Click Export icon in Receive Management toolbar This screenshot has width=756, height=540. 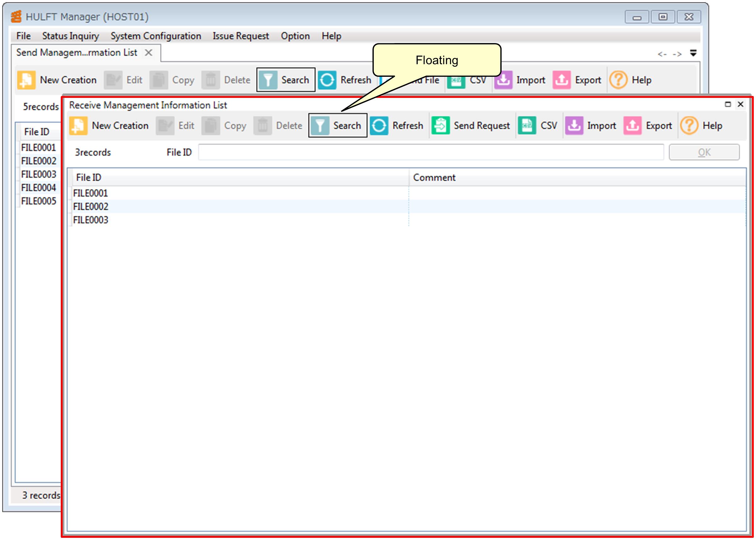tap(632, 126)
